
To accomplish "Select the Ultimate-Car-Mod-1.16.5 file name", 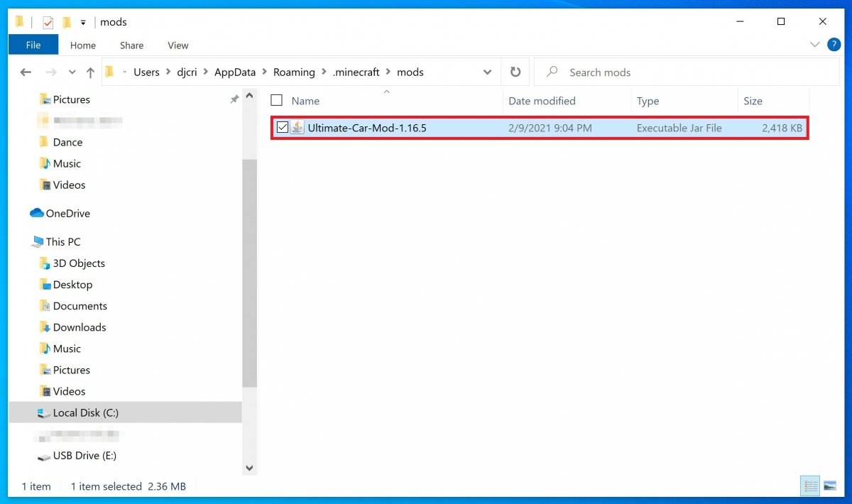I will [367, 128].
